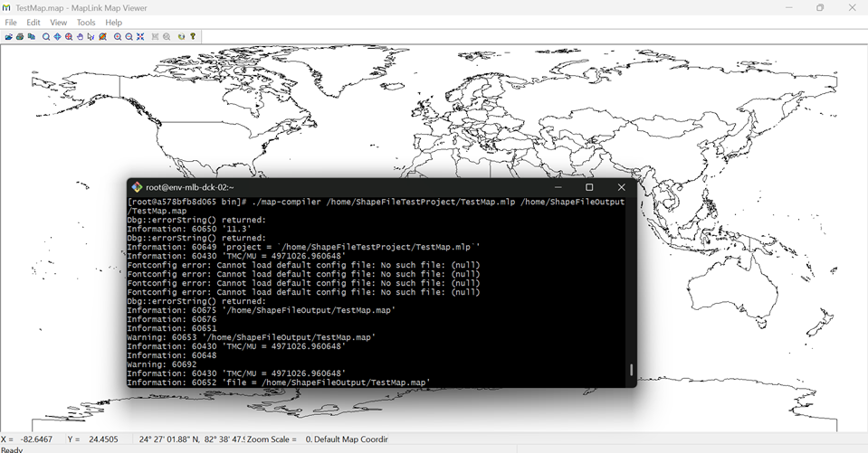Click the X = -82.6467 status field
The image size is (868, 453).
pos(27,439)
